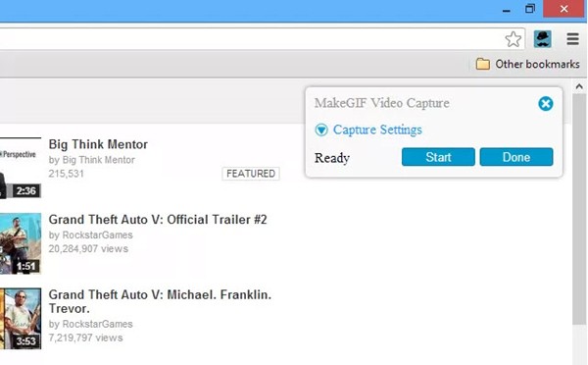Click the Done button
This screenshot has width=588, height=365.
(516, 157)
